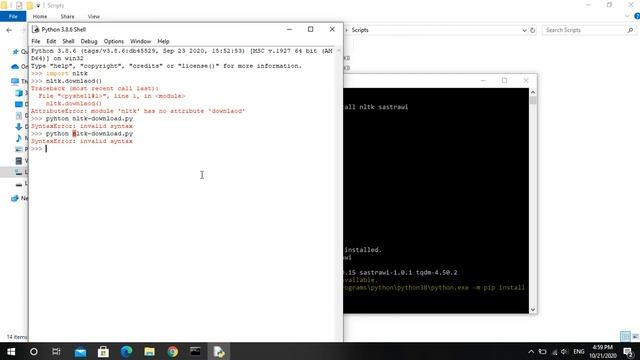The height and width of the screenshot is (360, 640).
Task: Select Network icon in Explorer sidebar
Action: [15, 198]
